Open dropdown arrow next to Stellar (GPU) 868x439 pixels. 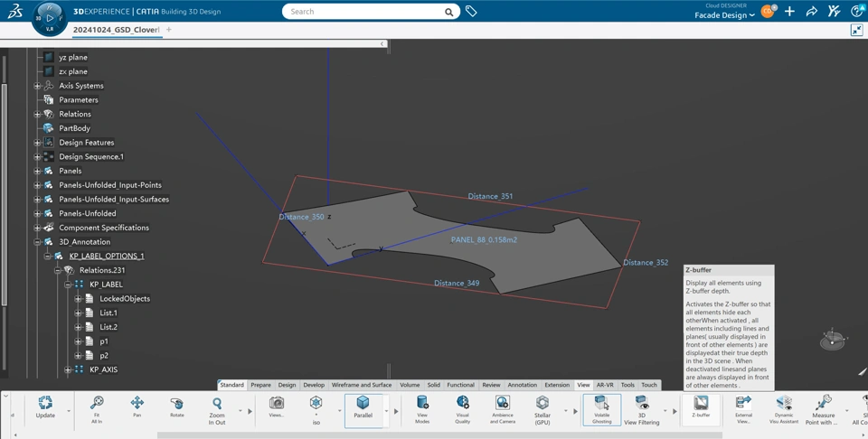coord(566,411)
